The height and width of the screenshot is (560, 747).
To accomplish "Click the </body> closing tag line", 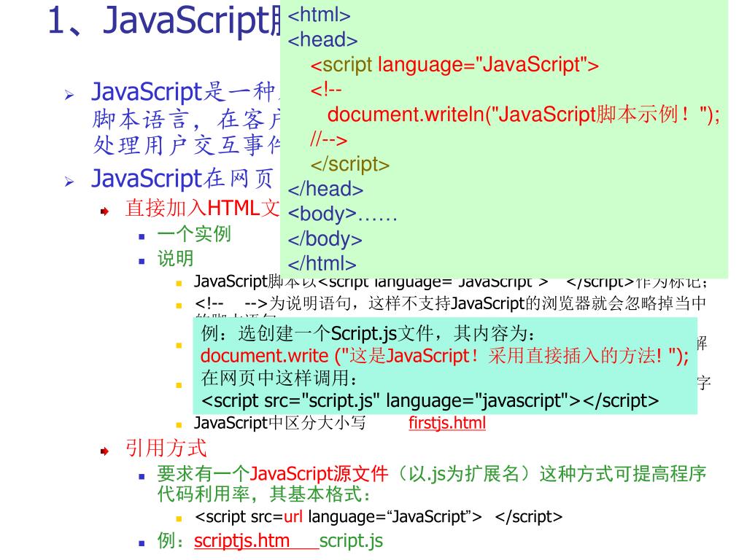I will pos(325,238).
